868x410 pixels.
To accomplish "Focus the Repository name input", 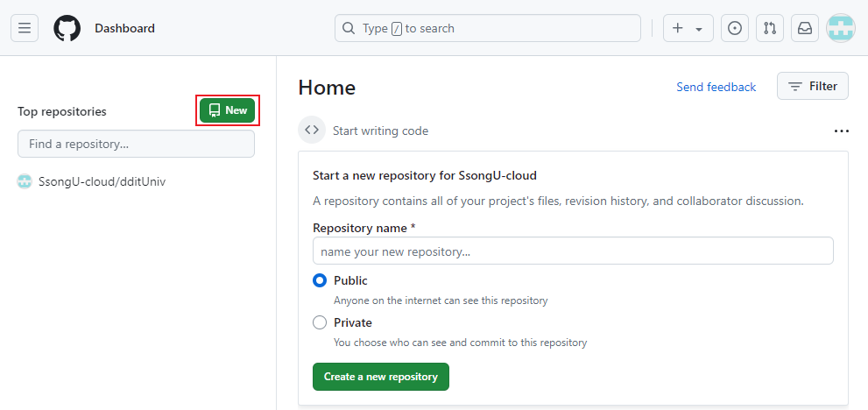I will (x=573, y=251).
